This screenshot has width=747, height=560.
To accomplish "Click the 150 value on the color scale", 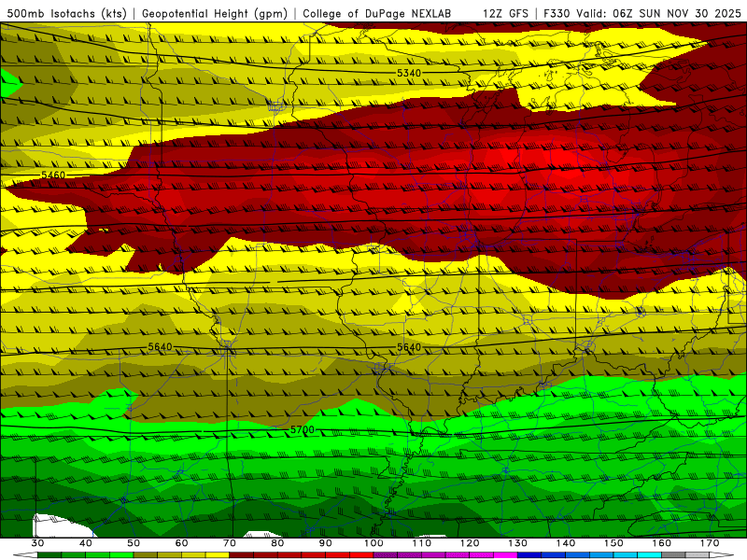I will (x=613, y=543).
